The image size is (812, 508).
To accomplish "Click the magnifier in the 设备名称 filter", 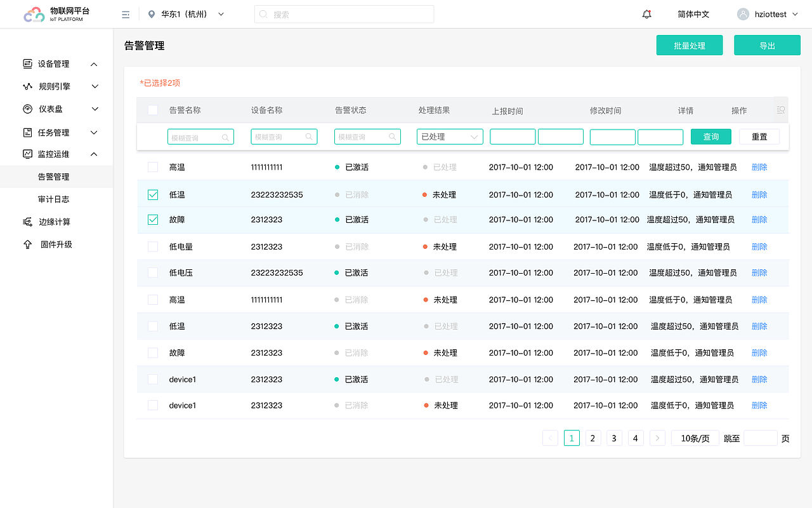I will (309, 137).
